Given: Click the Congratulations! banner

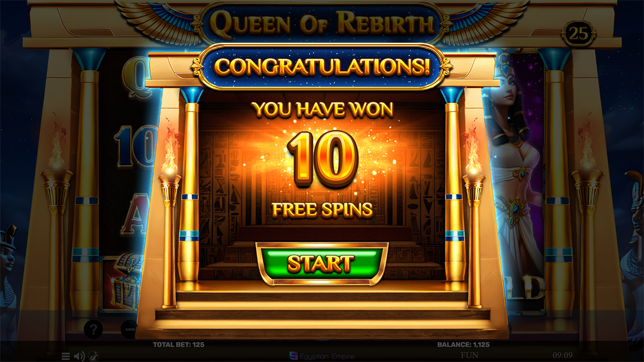Looking at the screenshot, I should (x=322, y=67).
